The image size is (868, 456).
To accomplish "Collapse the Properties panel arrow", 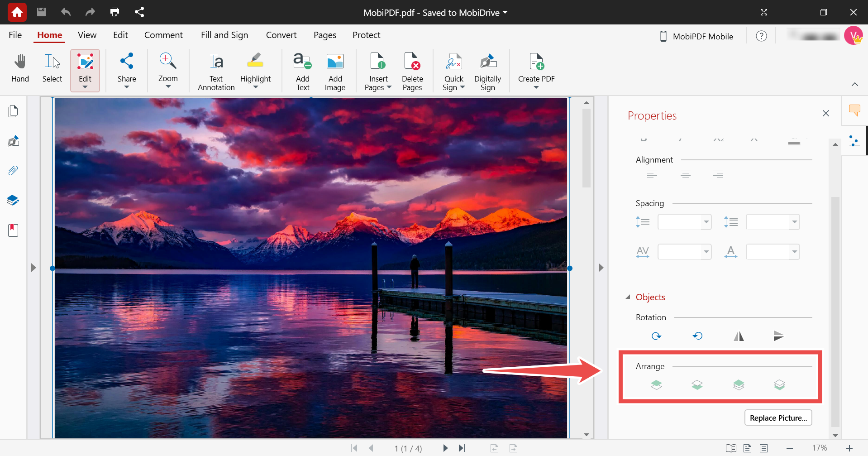I will (x=601, y=268).
